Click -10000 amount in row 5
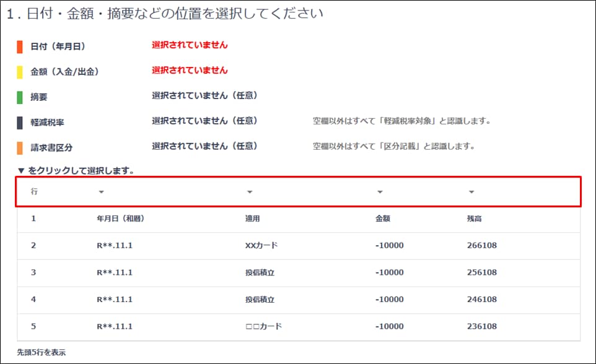Screen dimensions: 596x364 [390, 326]
